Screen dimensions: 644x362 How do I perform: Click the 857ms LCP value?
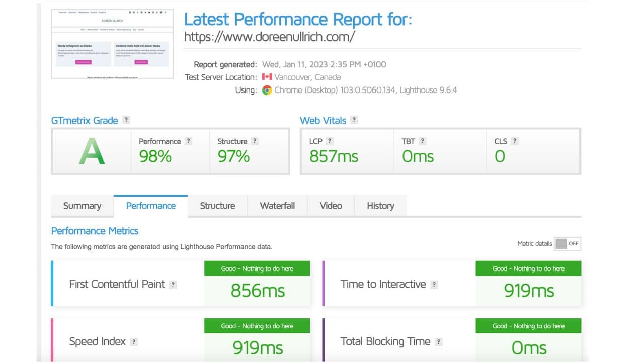tap(334, 156)
